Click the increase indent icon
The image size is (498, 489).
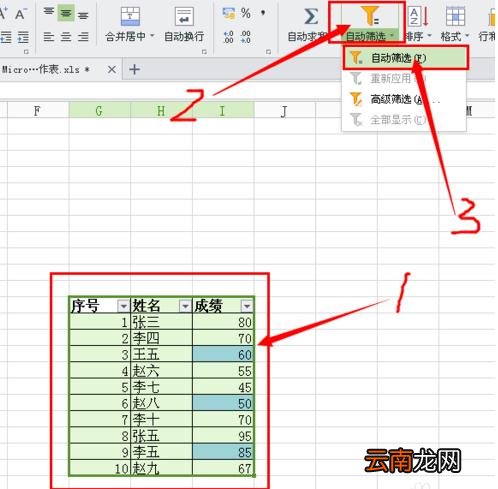(x=23, y=37)
